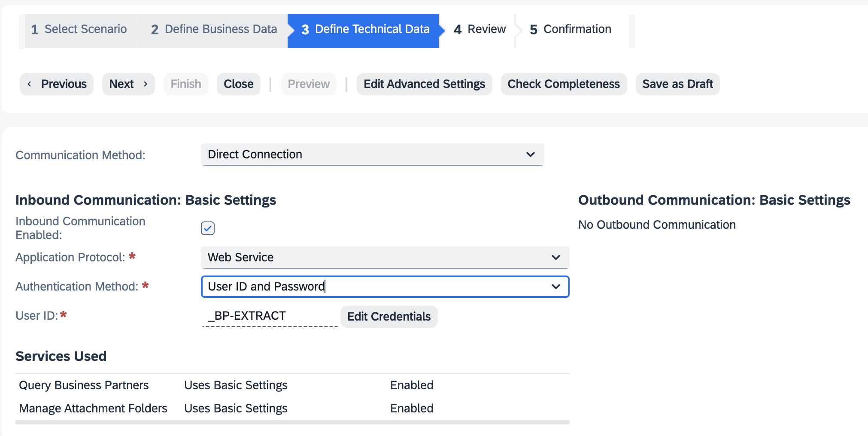Switch to step 1 Select Scenario
The width and height of the screenshot is (868, 436).
(79, 29)
